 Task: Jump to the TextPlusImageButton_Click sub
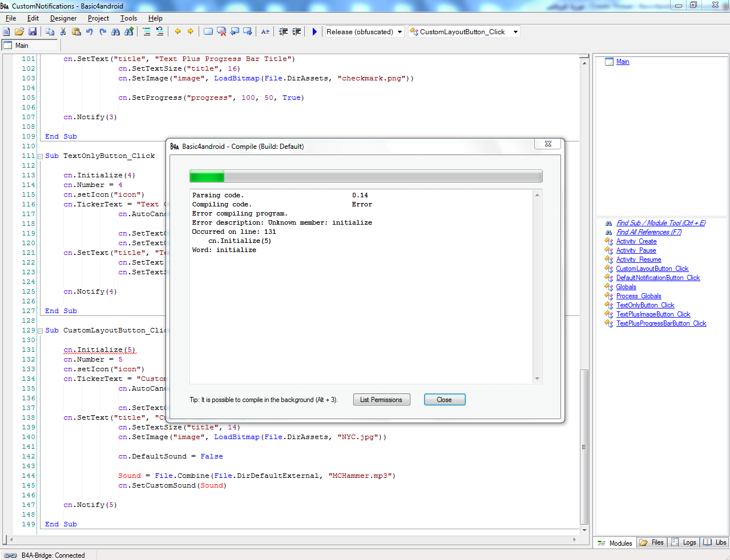653,314
